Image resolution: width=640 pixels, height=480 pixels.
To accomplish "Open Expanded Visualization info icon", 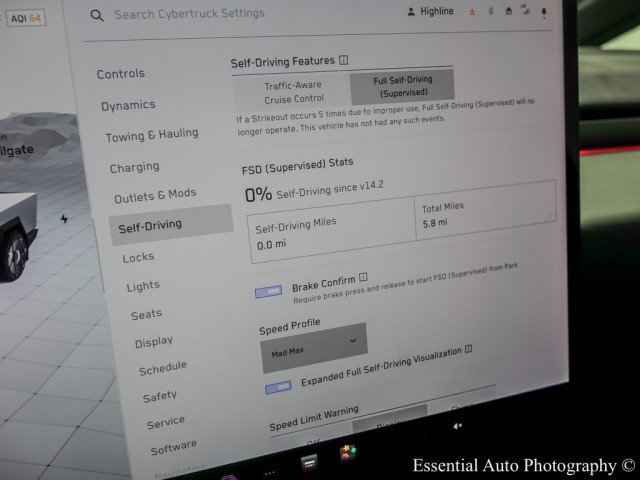I will click(468, 349).
